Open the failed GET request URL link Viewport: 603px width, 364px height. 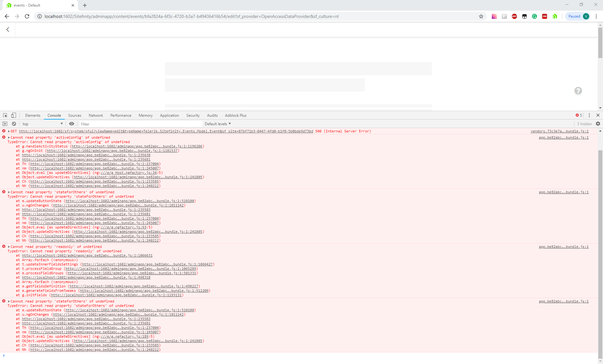pyautogui.click(x=166, y=131)
